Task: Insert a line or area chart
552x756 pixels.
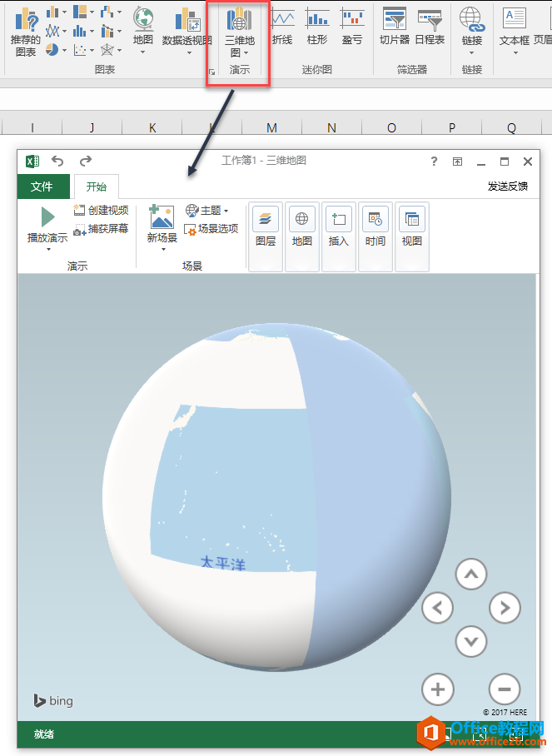Action: point(56,32)
